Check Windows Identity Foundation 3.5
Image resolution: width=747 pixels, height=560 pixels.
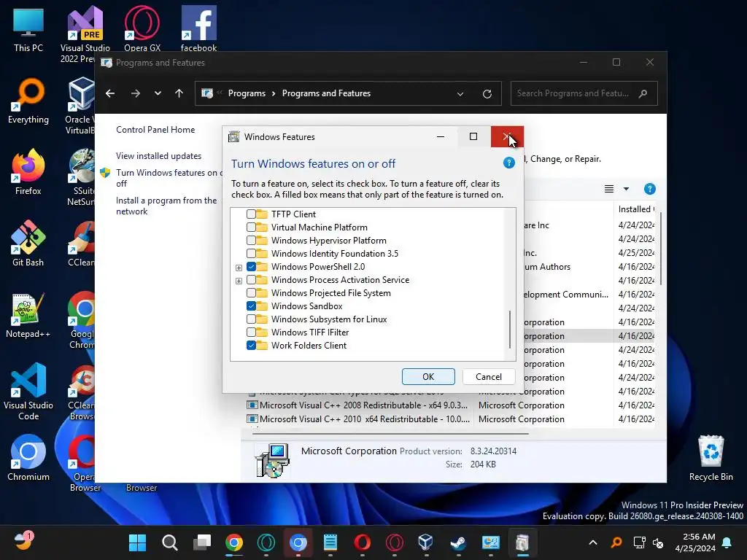click(251, 253)
